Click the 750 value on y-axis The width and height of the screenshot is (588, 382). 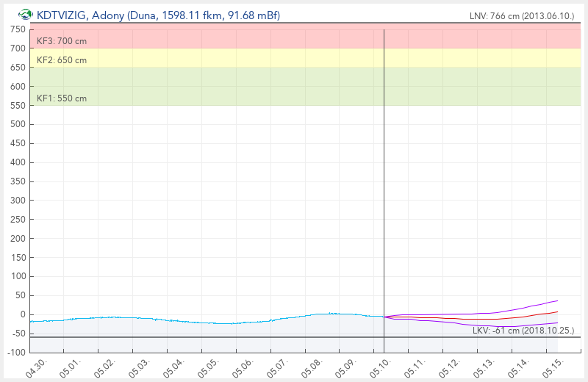(18, 29)
